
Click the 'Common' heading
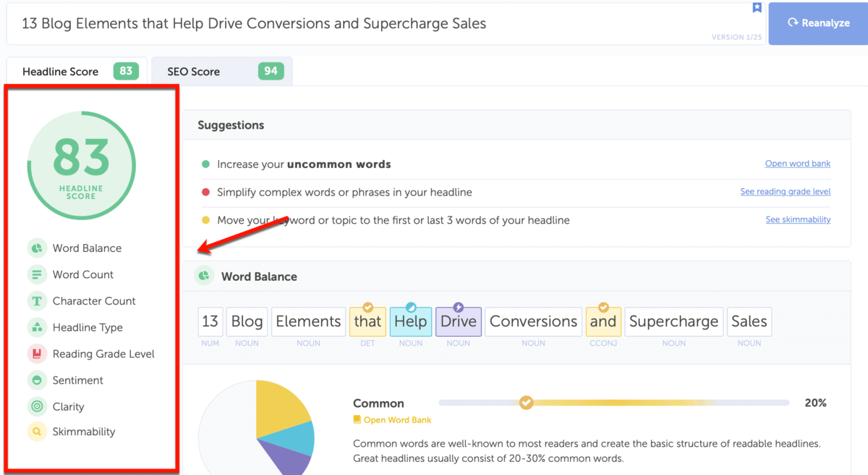pyautogui.click(x=378, y=403)
